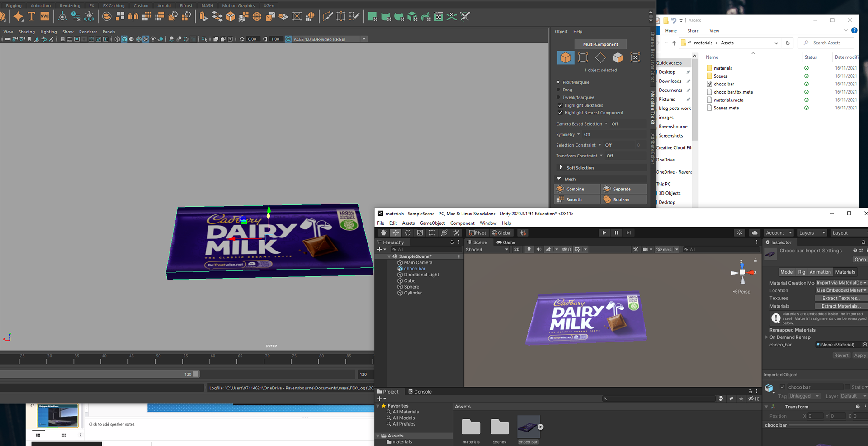
Task: Open Maya Shading panel menu
Action: click(x=26, y=32)
